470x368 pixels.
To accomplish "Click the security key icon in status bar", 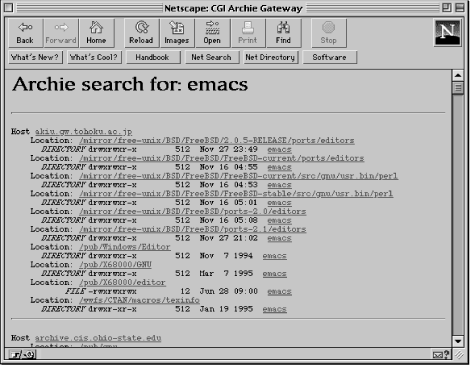I will 22,355.
